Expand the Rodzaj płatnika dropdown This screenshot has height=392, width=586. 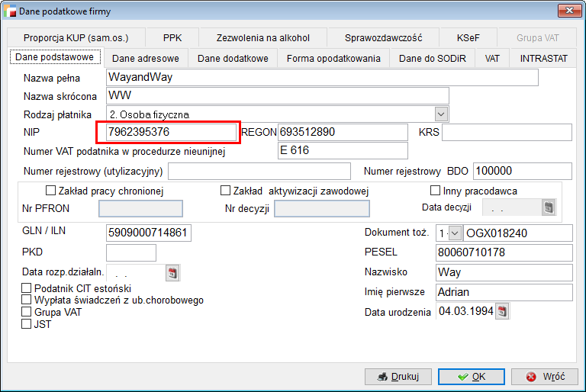(441, 114)
